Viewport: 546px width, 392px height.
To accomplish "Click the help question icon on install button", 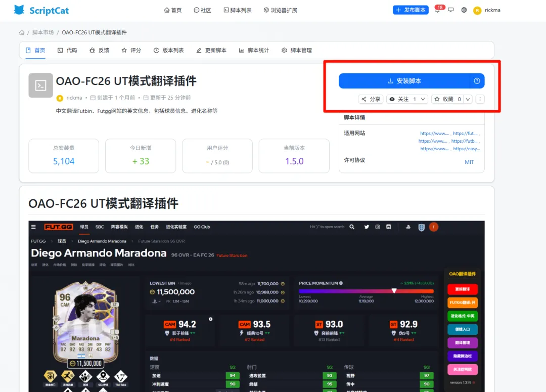I will tap(477, 81).
